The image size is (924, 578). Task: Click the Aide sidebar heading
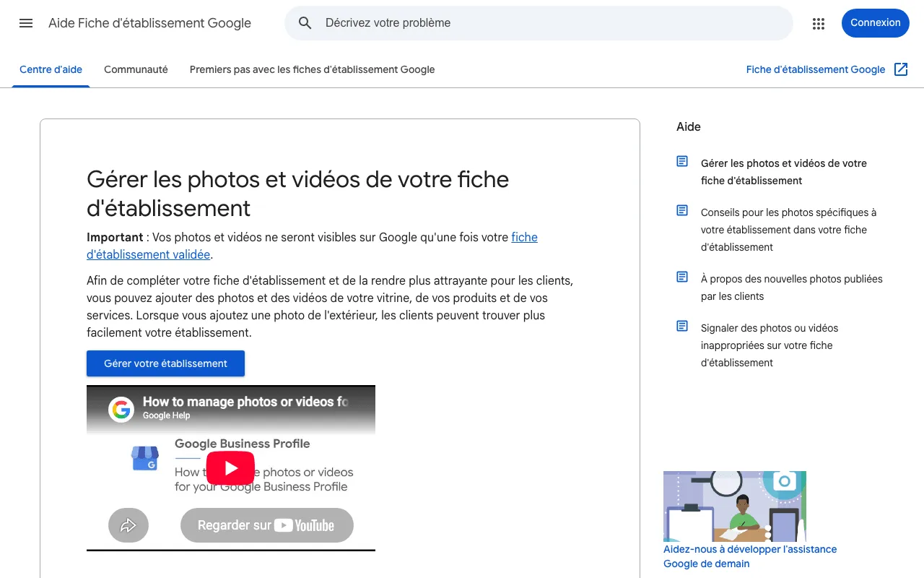point(689,126)
